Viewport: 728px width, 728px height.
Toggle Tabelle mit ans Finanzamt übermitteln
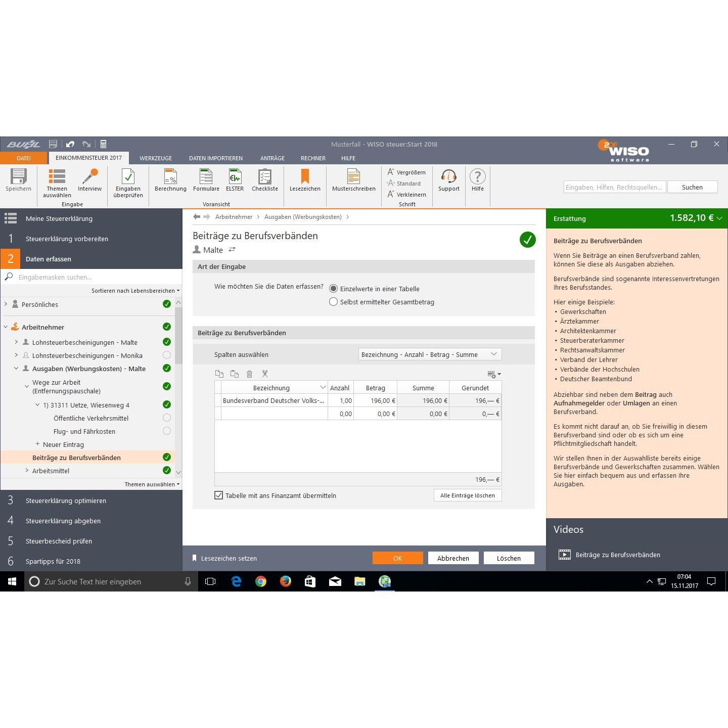[219, 495]
